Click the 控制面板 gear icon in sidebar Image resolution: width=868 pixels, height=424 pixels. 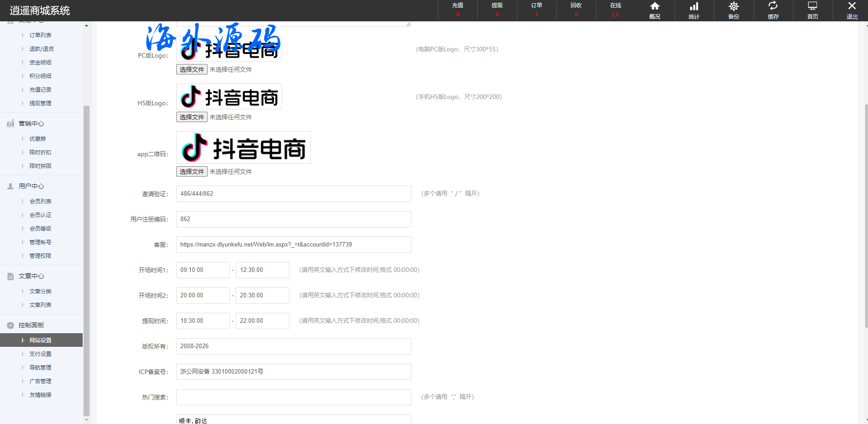point(10,325)
